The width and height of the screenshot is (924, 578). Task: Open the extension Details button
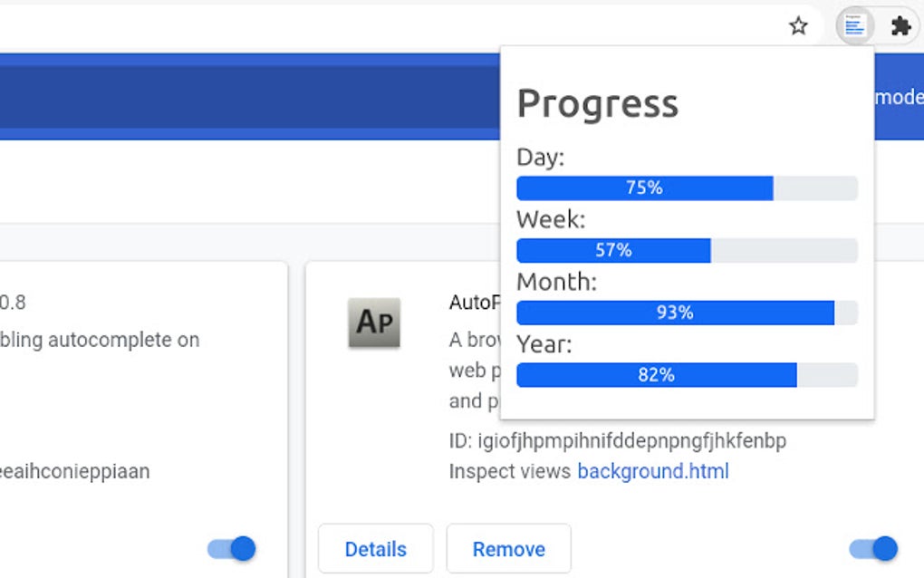(375, 549)
